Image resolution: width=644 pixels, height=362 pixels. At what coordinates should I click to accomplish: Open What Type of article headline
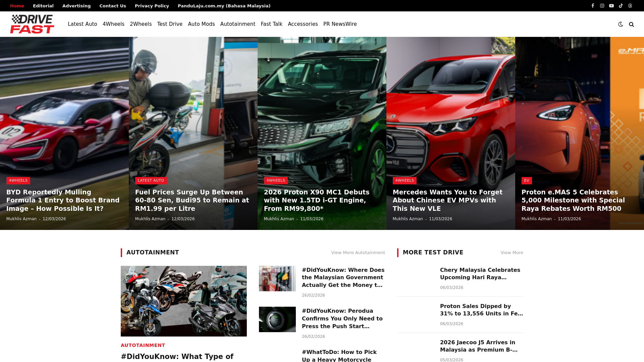[x=177, y=357]
